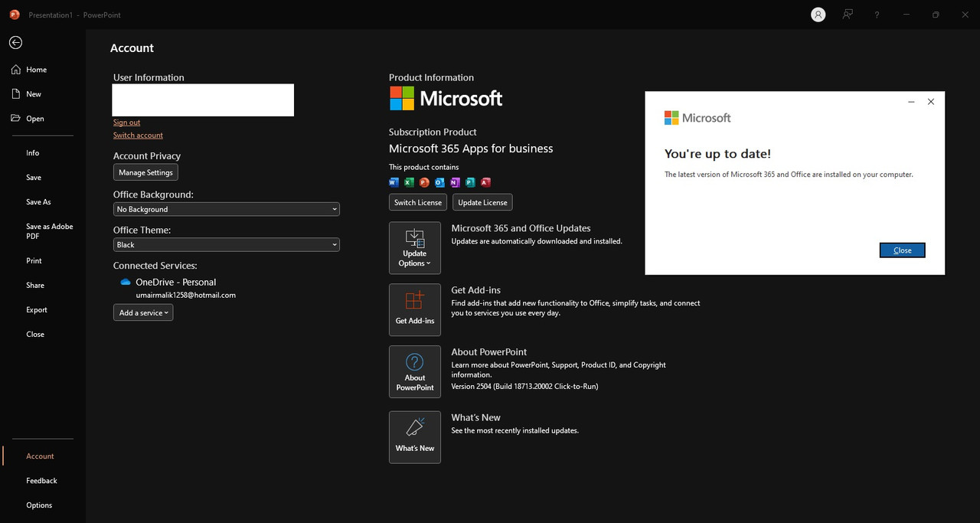Restore down the PowerPoint window

tap(936, 15)
